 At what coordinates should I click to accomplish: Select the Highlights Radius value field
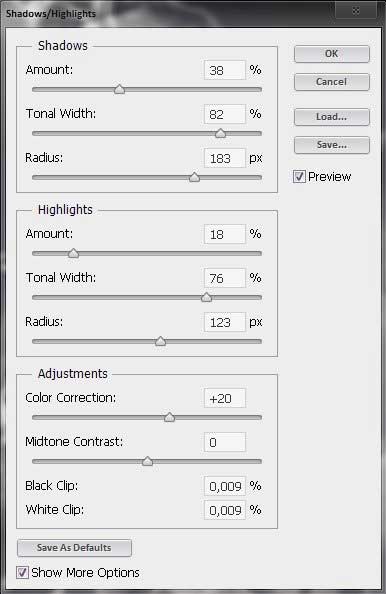tap(225, 322)
